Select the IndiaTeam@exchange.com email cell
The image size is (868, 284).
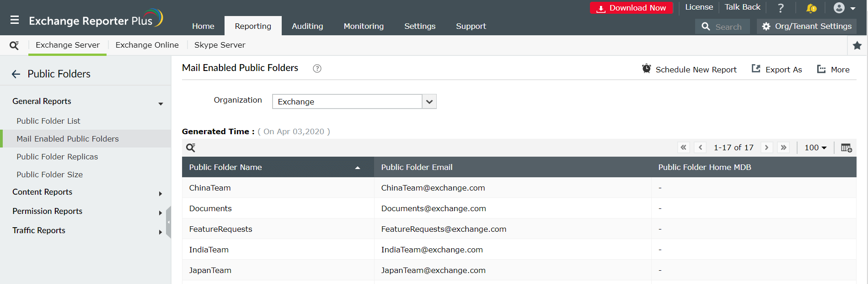513,250
